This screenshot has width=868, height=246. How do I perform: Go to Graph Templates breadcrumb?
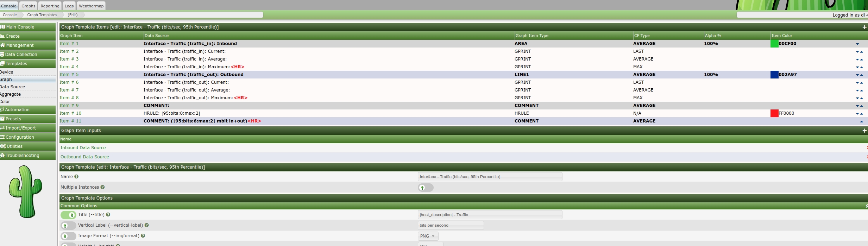coord(42,15)
